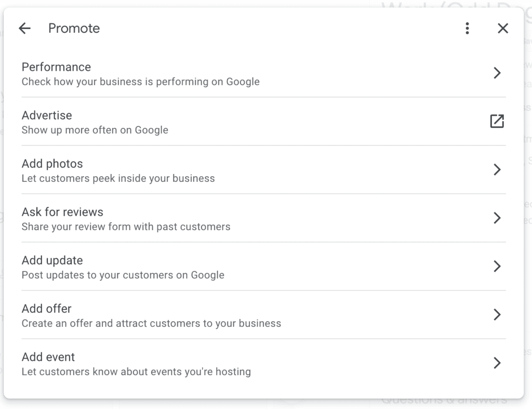This screenshot has width=532, height=409.
Task: Click the Add offer arrow icon
Action: click(497, 314)
